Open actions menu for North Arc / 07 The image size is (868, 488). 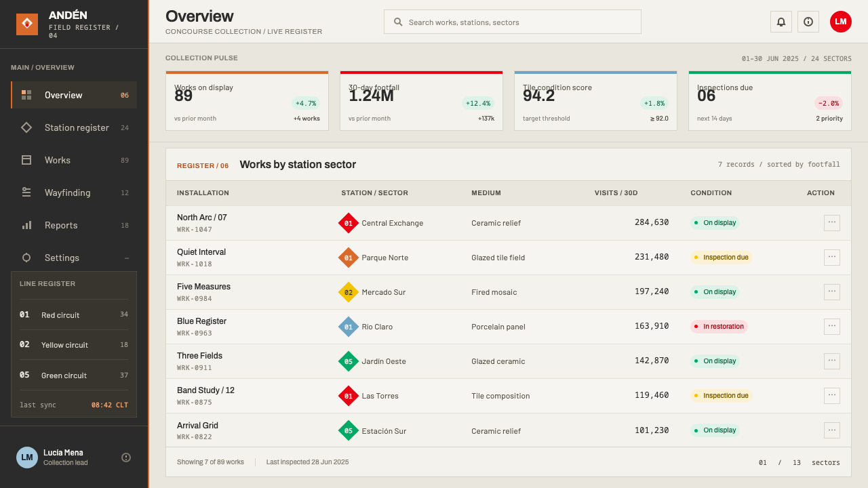pos(832,223)
